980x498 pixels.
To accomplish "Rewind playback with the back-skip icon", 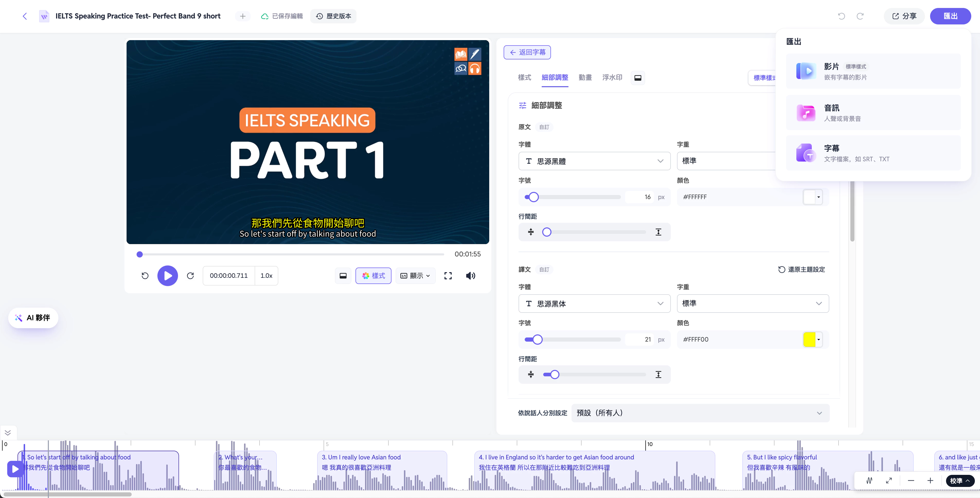I will point(145,275).
